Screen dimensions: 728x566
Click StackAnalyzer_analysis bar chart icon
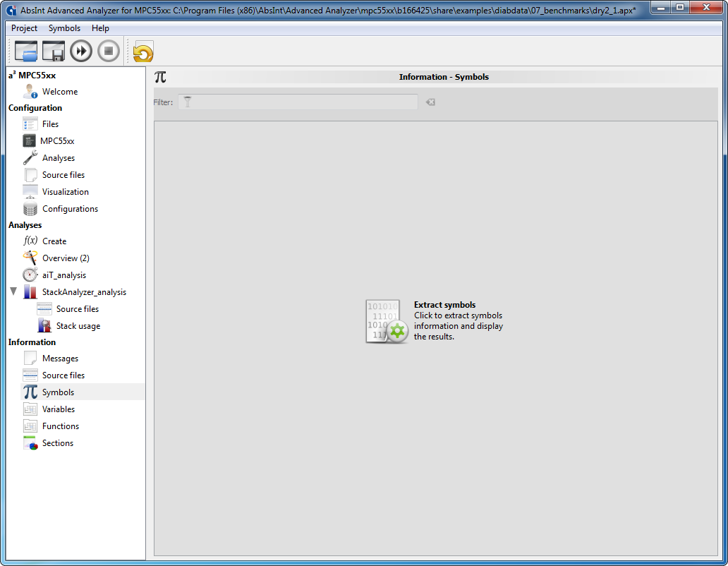[x=30, y=292]
